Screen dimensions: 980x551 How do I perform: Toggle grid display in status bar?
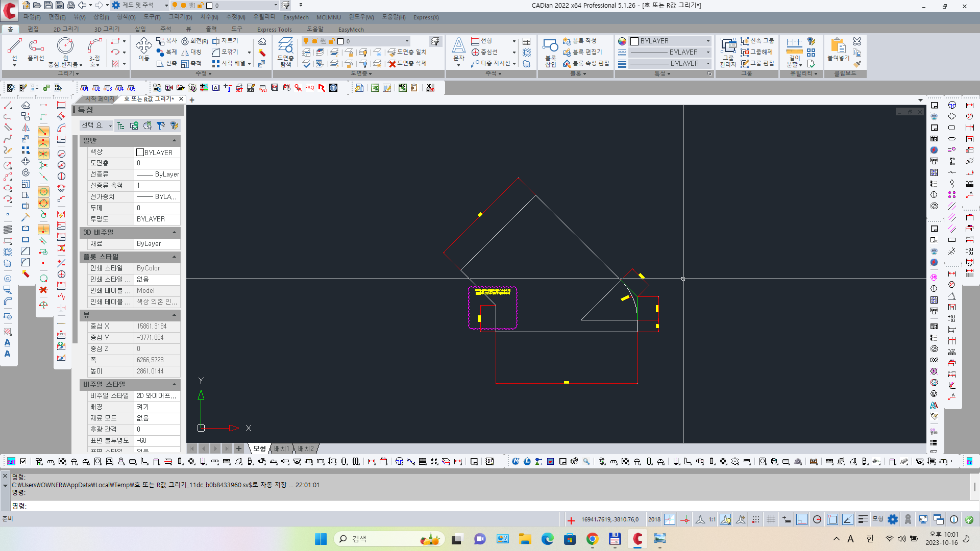click(x=771, y=519)
